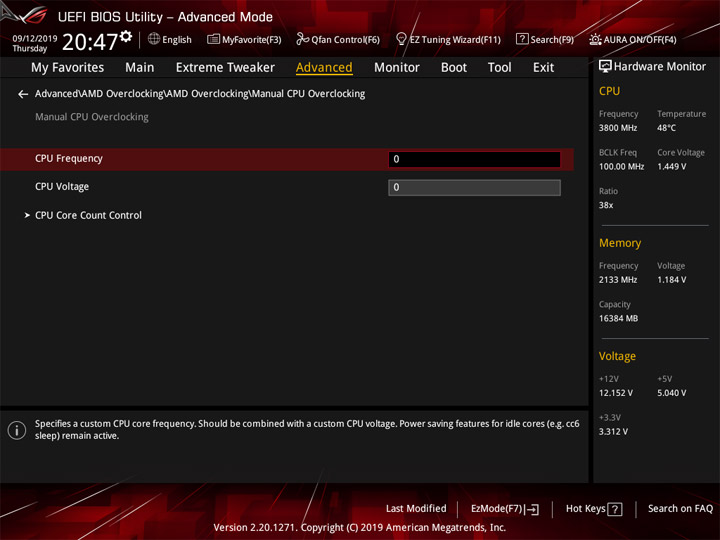Click the 20:47 clock time
This screenshot has height=540, width=720.
pyautogui.click(x=90, y=42)
